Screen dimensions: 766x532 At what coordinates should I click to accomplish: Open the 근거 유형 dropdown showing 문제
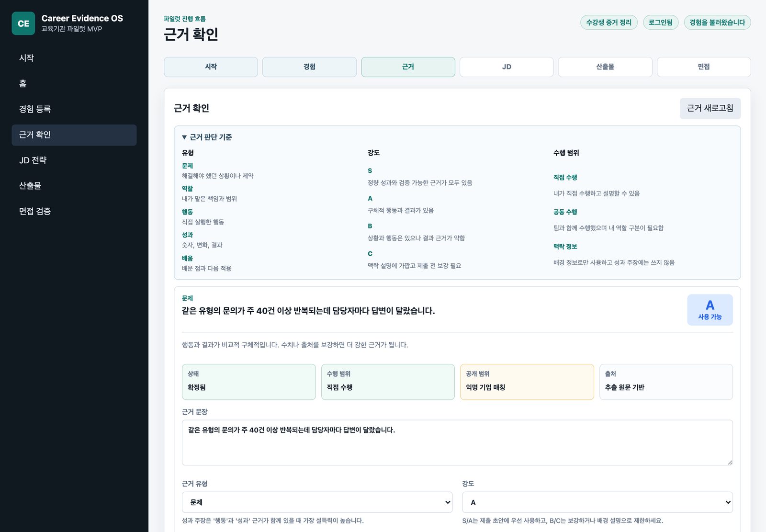coord(317,502)
